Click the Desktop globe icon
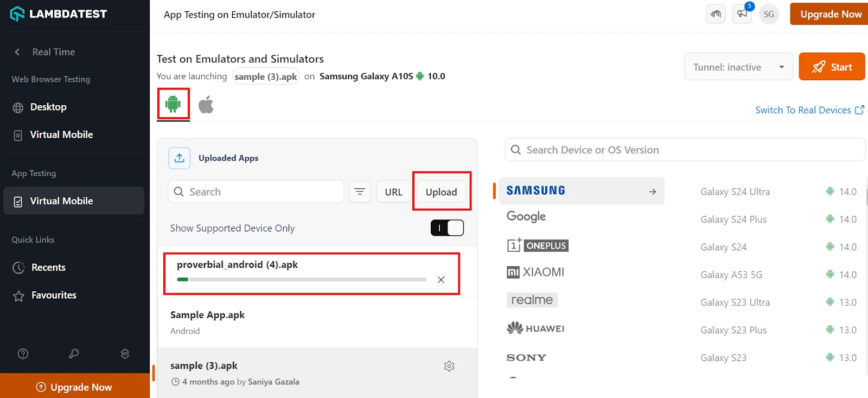This screenshot has height=398, width=868. coord(18,107)
